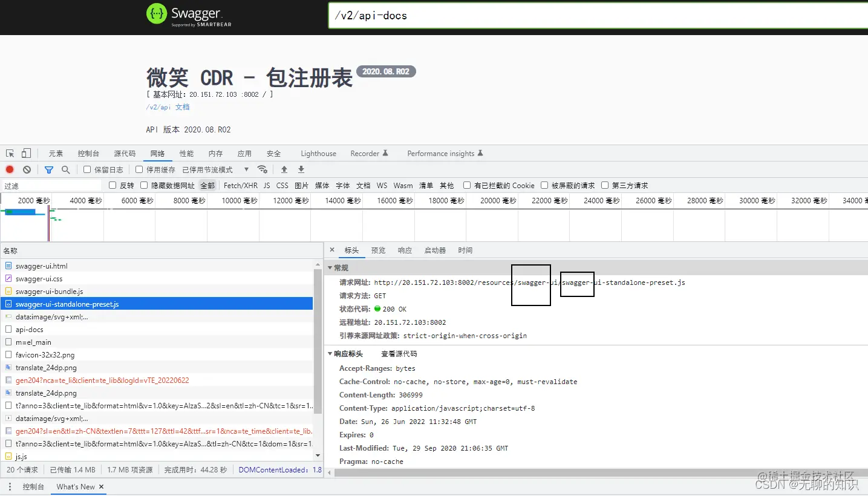Select the swagger-ui.html request row
Viewport: 868px width, 496px height.
tap(157, 266)
